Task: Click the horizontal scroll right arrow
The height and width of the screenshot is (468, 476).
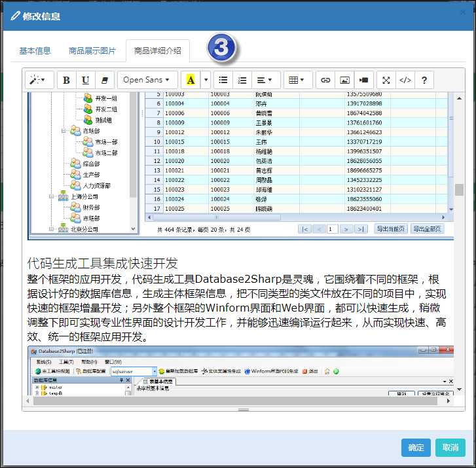Action: pyautogui.click(x=449, y=401)
